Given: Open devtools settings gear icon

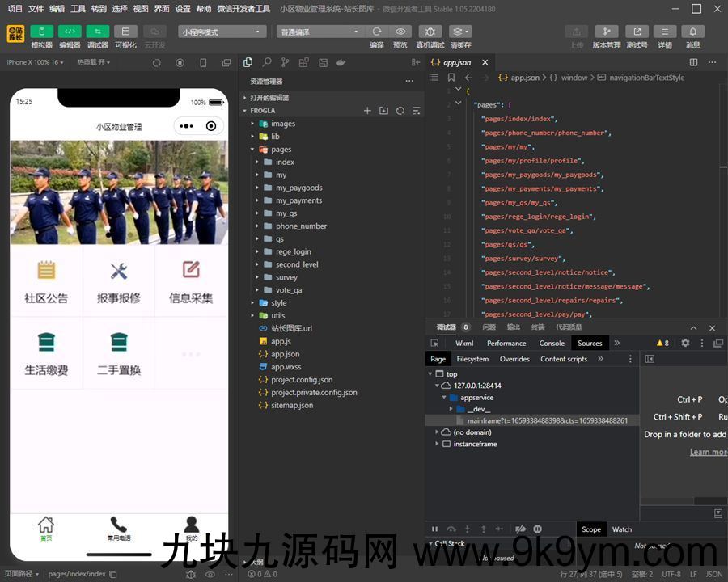Looking at the screenshot, I should click(685, 343).
